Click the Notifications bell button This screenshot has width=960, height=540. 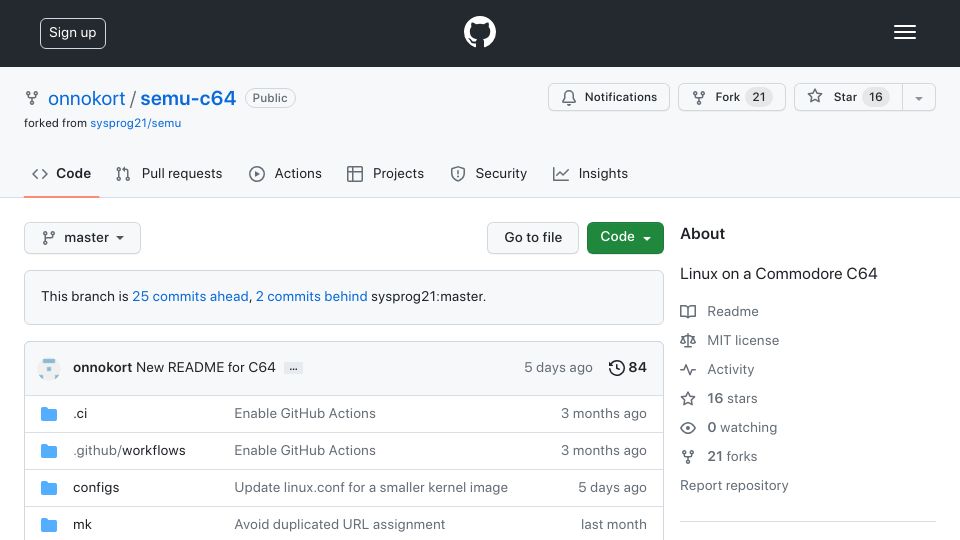pyautogui.click(x=609, y=97)
